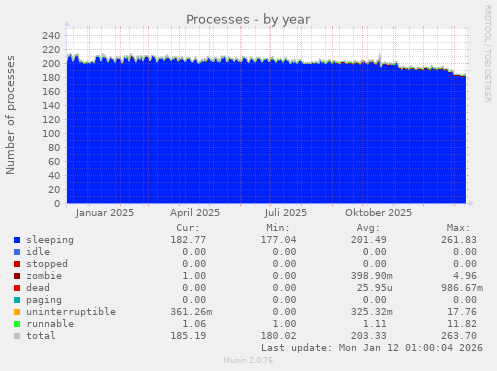Click the 'idle' legend label

(38, 252)
